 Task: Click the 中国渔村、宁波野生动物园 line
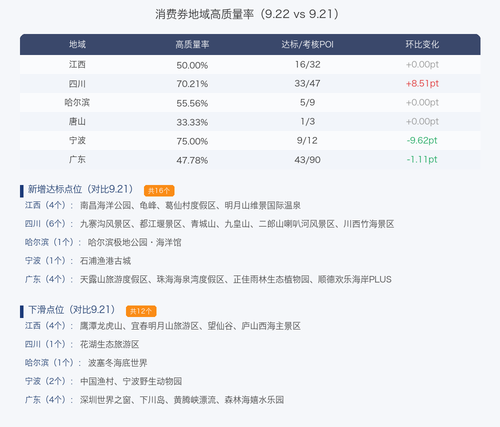click(131, 381)
